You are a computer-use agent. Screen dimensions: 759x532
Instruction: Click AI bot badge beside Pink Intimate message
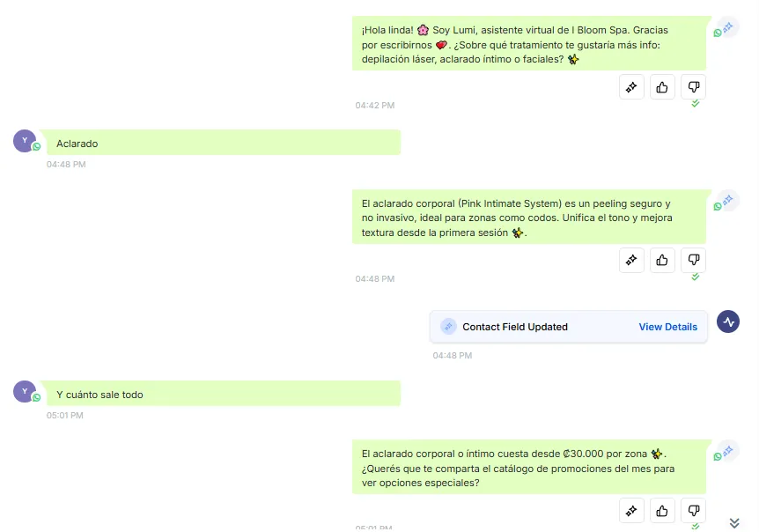726,202
